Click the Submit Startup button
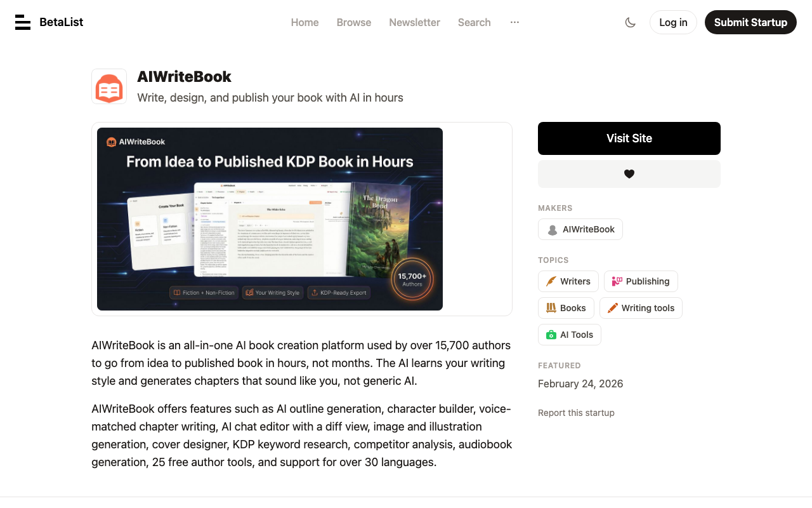The image size is (812, 508). (x=750, y=22)
